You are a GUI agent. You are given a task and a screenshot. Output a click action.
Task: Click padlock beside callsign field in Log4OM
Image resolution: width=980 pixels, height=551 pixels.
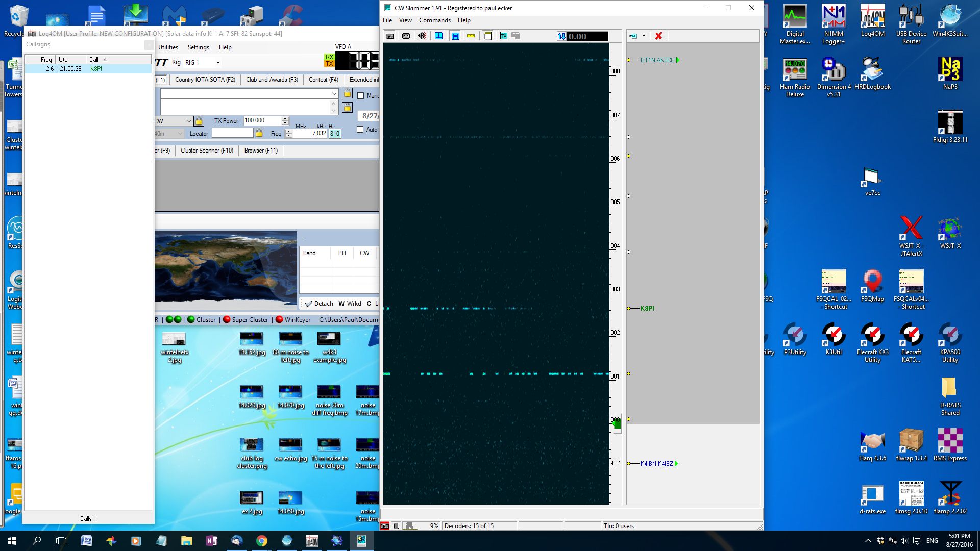347,93
